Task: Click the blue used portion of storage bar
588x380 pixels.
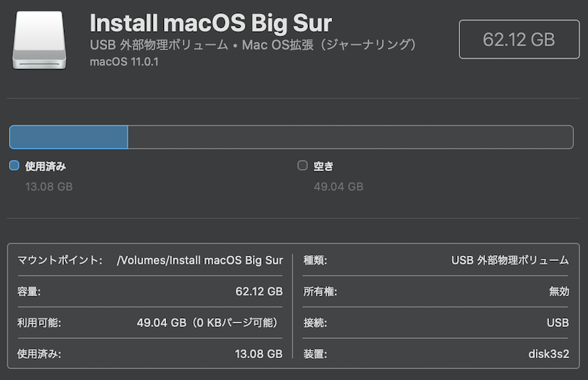Action: click(68, 137)
